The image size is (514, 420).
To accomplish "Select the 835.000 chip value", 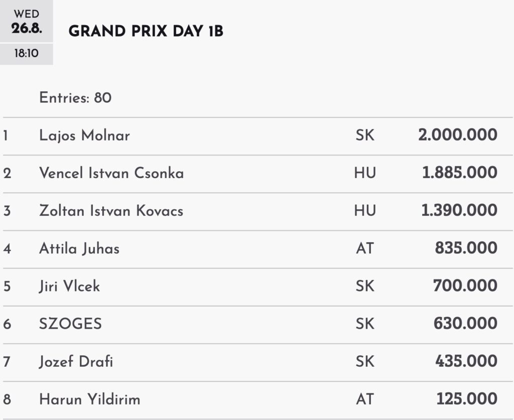I will (466, 248).
